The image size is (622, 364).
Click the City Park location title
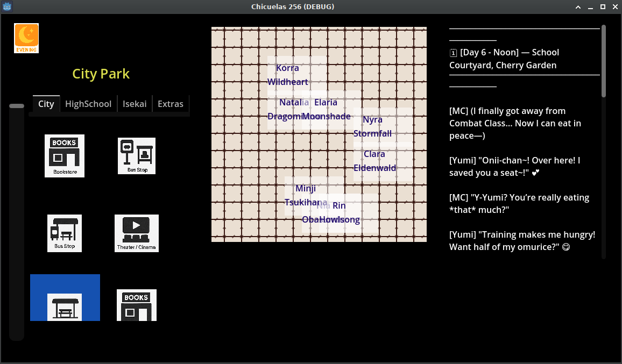coord(101,74)
